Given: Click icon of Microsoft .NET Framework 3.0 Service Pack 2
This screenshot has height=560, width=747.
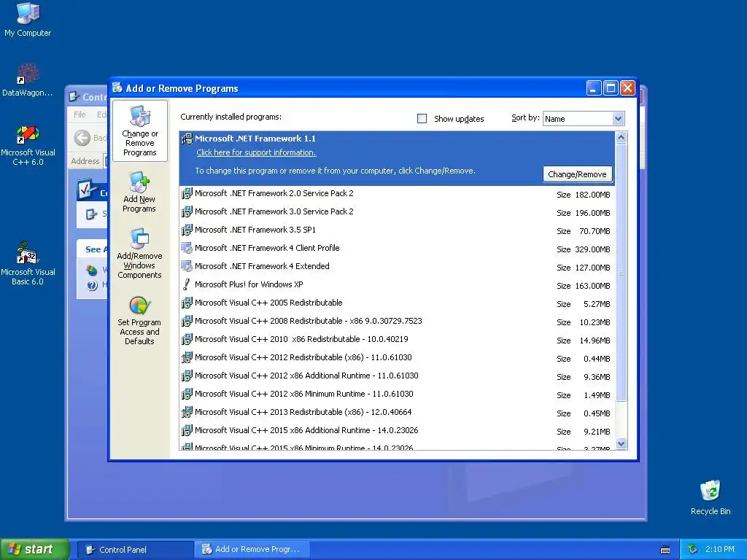Looking at the screenshot, I should point(187,211).
